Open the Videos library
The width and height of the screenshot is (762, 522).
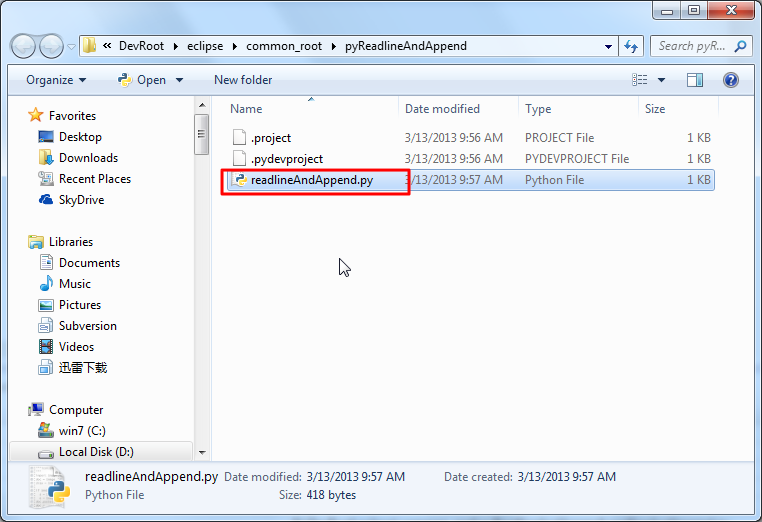76,347
